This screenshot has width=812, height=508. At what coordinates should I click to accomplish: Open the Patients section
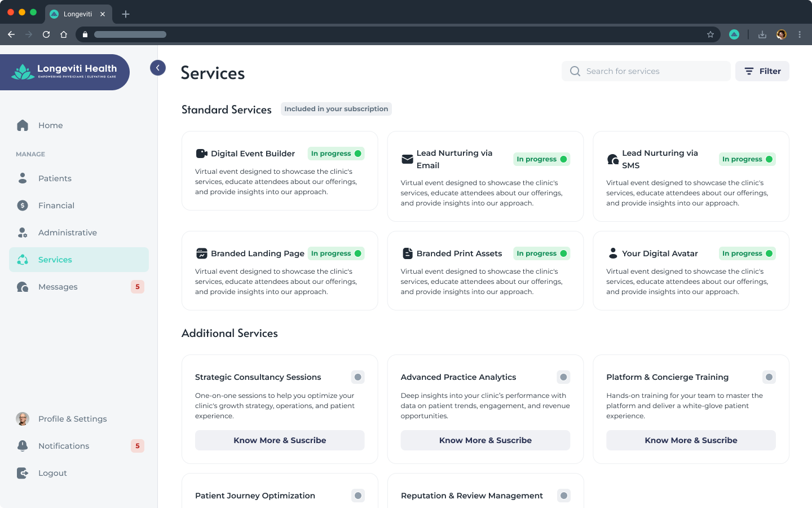(79, 178)
